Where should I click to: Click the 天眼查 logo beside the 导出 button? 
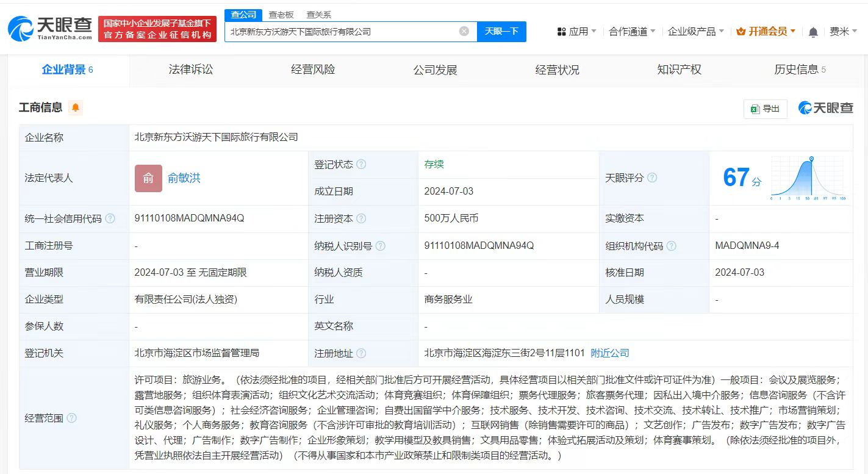coord(826,108)
